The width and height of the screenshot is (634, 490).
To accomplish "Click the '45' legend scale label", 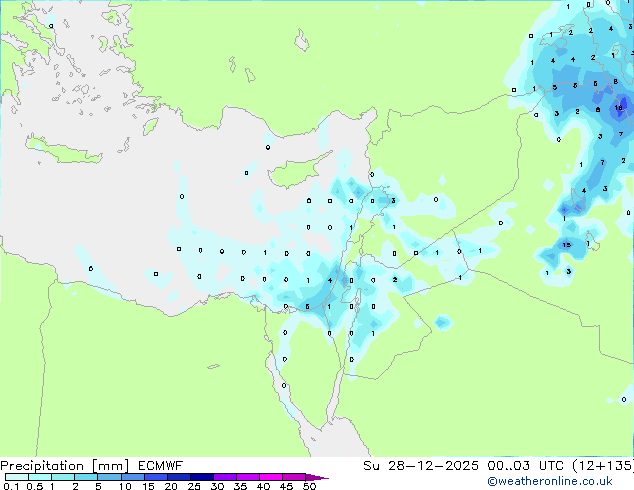I will (286, 486).
